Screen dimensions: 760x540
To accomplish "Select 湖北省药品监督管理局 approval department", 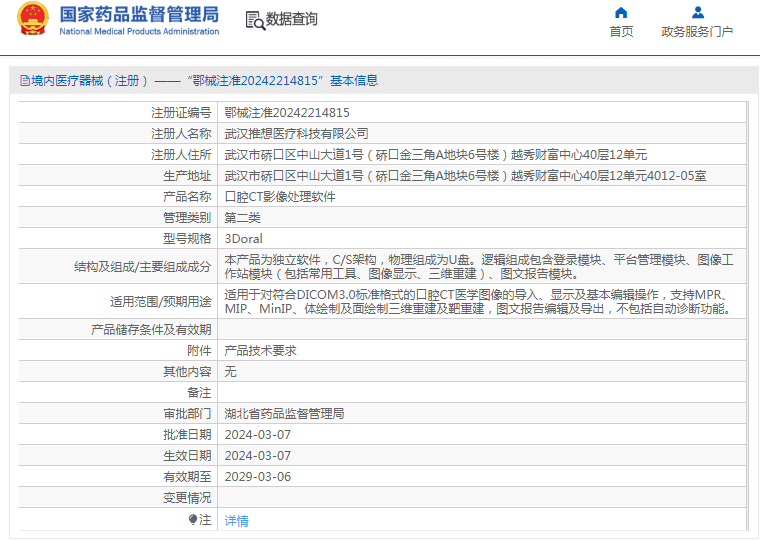I will tap(285, 413).
